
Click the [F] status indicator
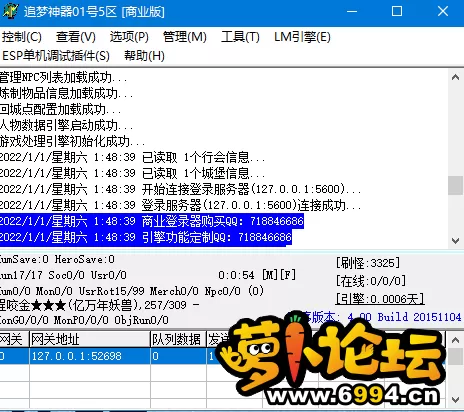point(288,275)
